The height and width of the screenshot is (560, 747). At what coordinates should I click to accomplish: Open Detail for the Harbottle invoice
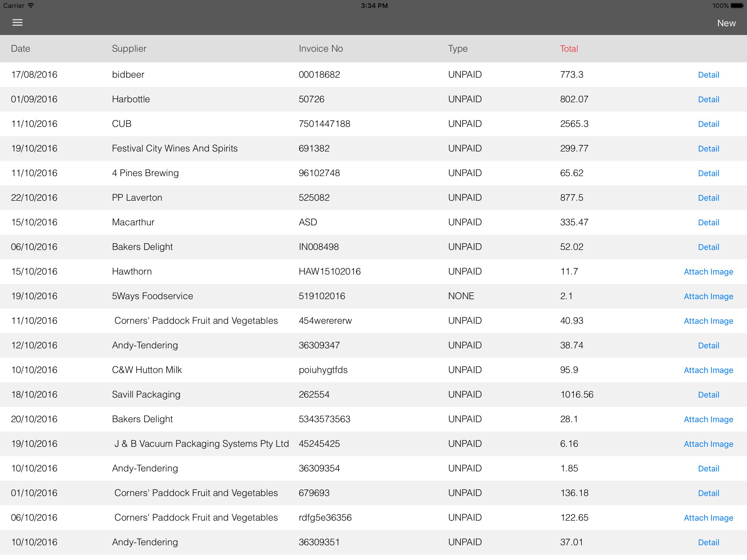708,99
